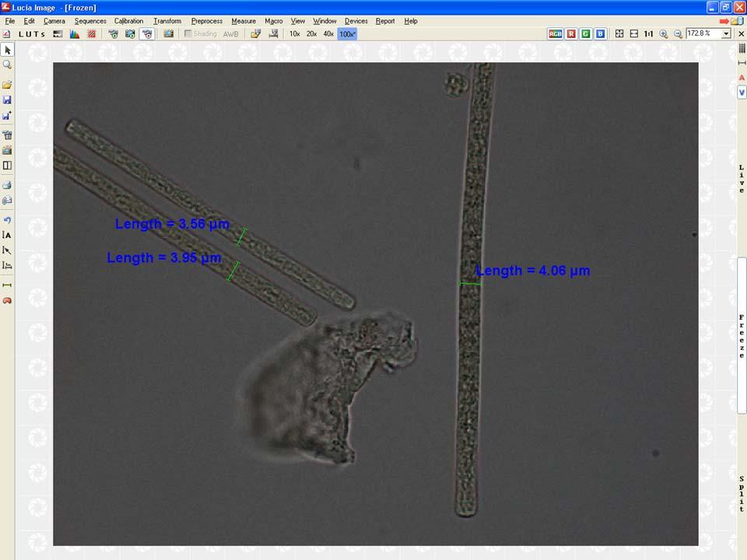Toggle the green G channel
This screenshot has width=747, height=560.
[x=586, y=33]
